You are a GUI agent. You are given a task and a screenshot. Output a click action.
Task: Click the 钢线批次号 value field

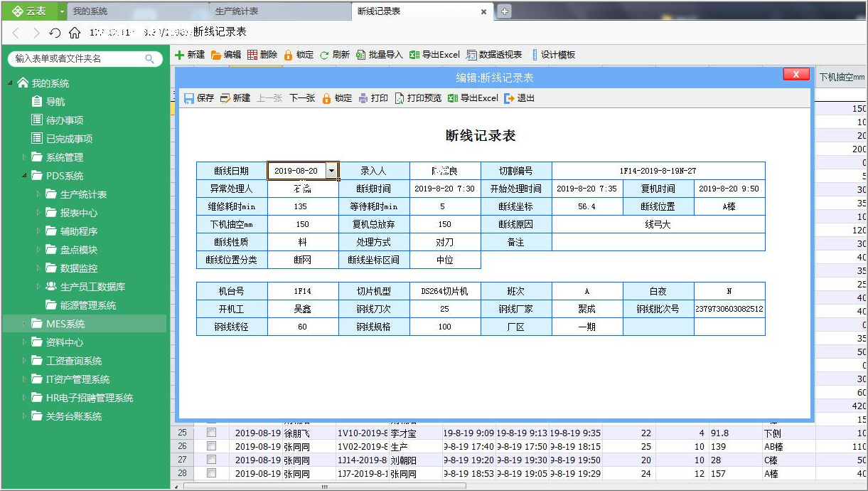(729, 309)
